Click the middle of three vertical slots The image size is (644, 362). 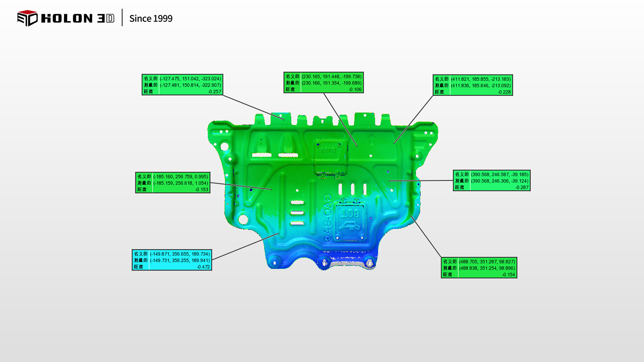(x=353, y=189)
